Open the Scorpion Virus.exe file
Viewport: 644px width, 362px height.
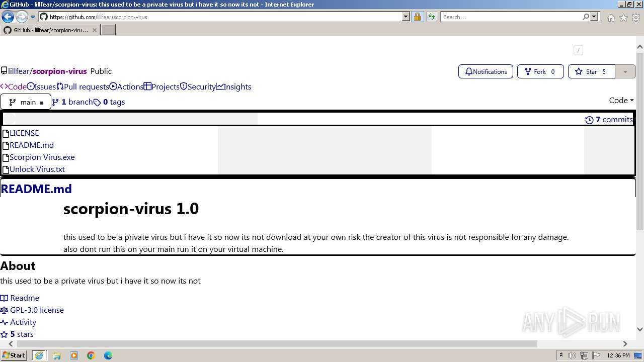pyautogui.click(x=42, y=157)
